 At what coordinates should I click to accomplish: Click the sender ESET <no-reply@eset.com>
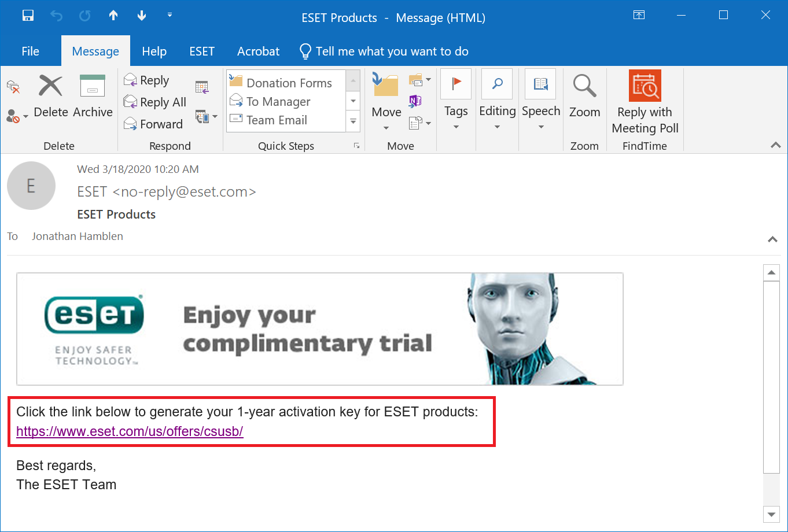(167, 191)
